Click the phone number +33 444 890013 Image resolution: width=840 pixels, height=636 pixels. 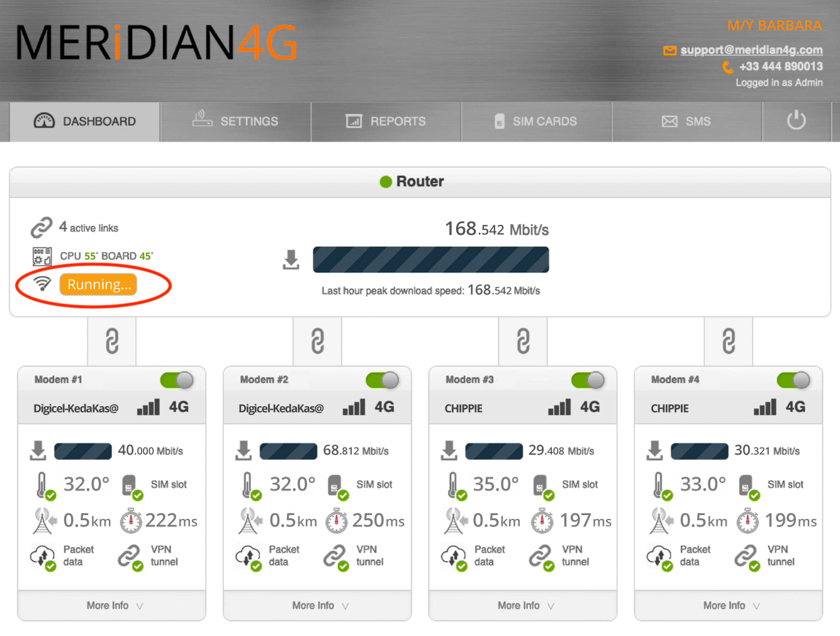(781, 66)
